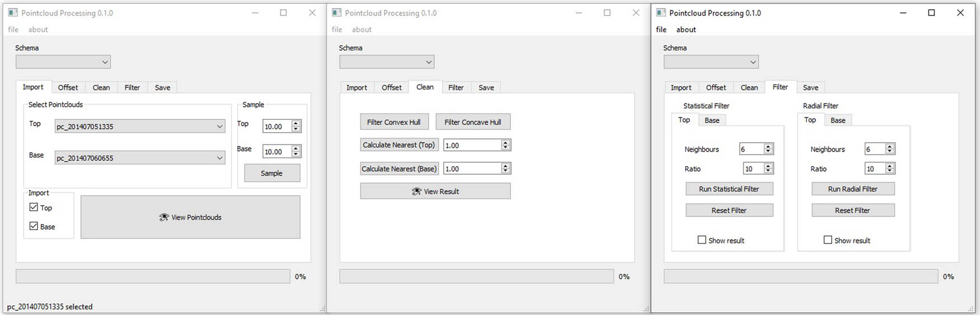Viewport: 980px width, 315px height.
Task: Expand the Base pointcloud dropdown pc_201407060655
Action: click(140, 158)
